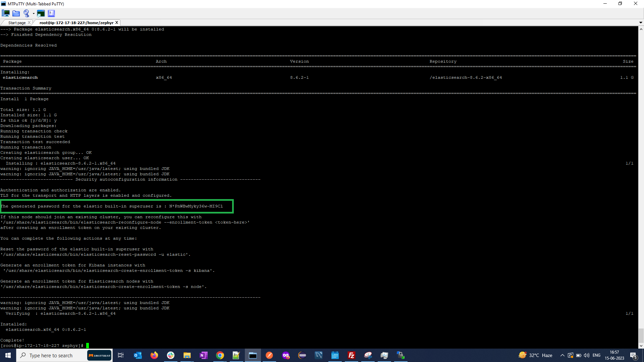Click the terminal scrollbar down arrow

(x=641, y=346)
